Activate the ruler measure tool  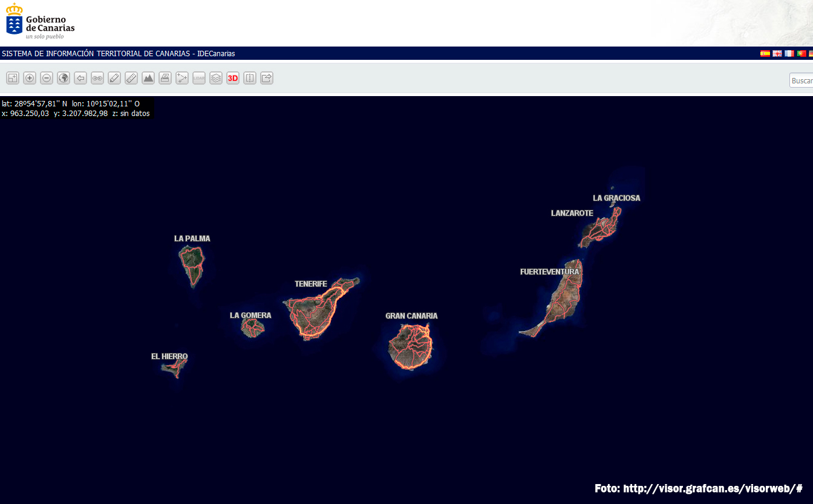tap(131, 78)
